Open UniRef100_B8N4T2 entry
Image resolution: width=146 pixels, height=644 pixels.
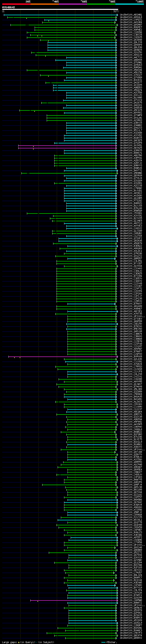point(131,603)
